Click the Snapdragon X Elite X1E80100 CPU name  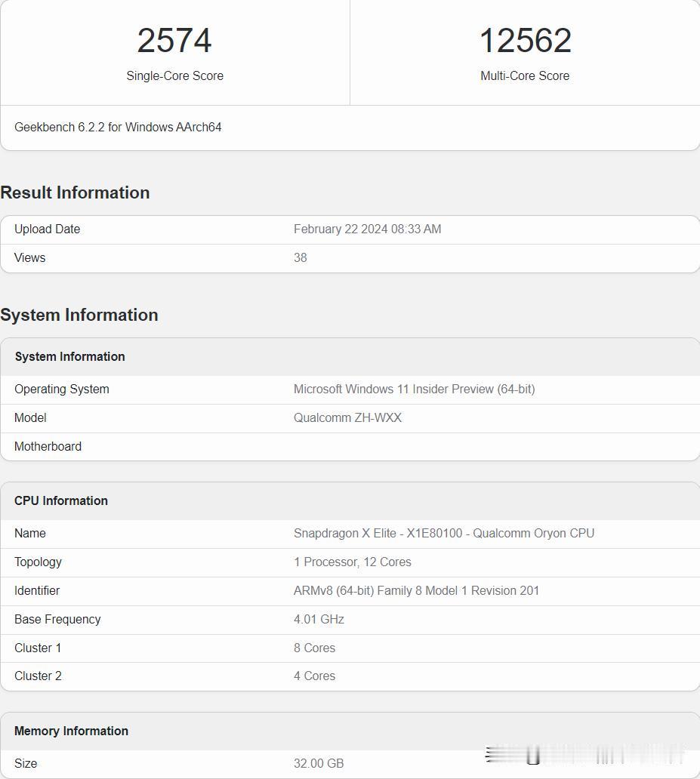point(444,533)
